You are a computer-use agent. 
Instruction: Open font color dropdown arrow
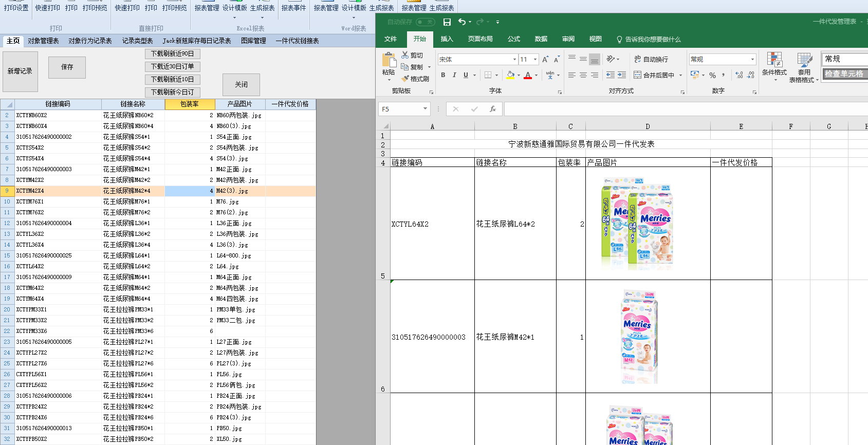click(x=536, y=75)
